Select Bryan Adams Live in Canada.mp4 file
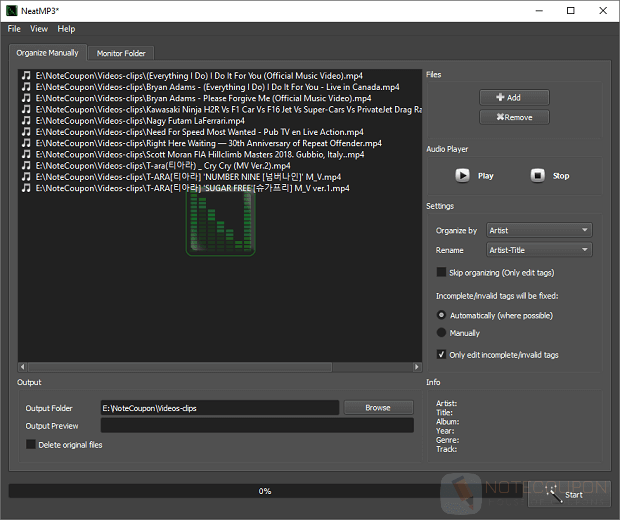This screenshot has width=620, height=520. pos(217,87)
